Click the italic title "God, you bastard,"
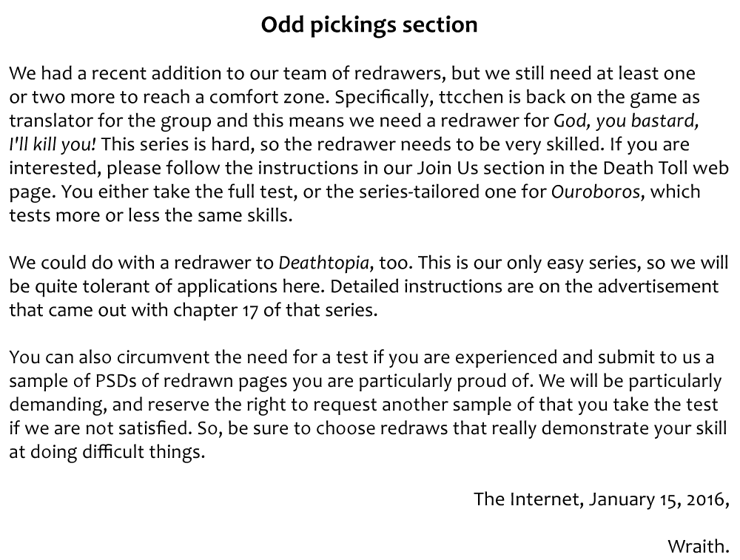 point(626,121)
